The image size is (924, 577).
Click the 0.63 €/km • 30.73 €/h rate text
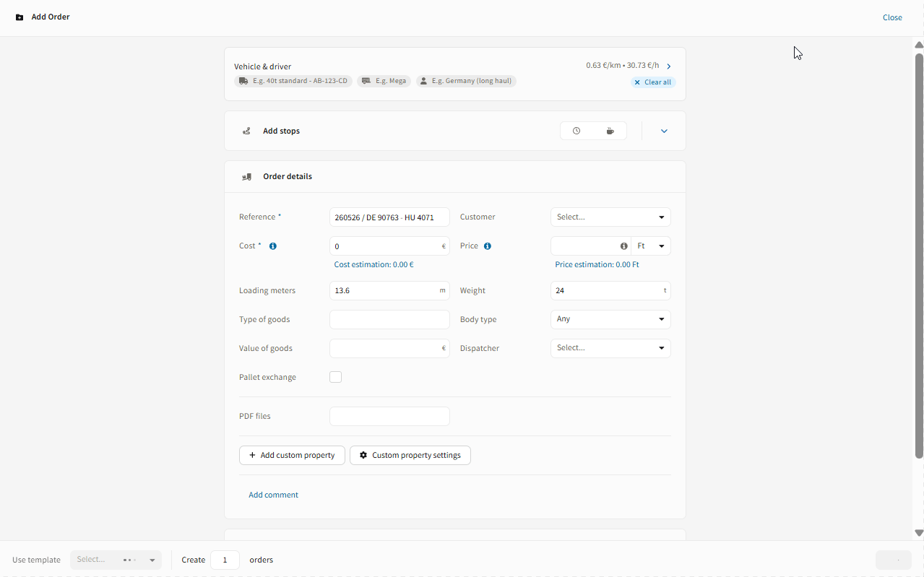tap(622, 66)
